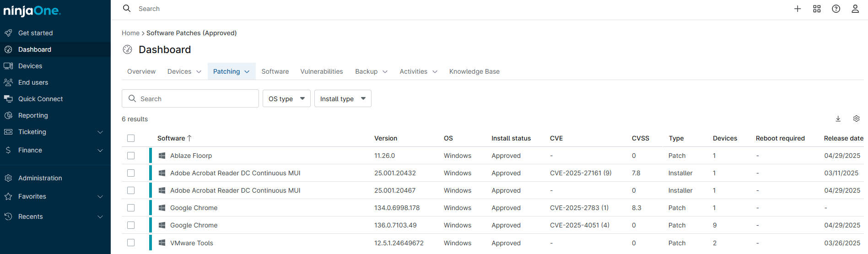Click the Quick Connect sidebar icon
The image size is (868, 254).
(8, 99)
